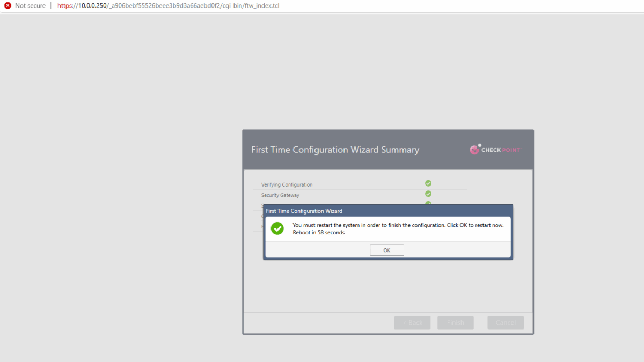Click the green checkmark beside Verifying Configuration
Screen dimensions: 644x362
point(428,183)
